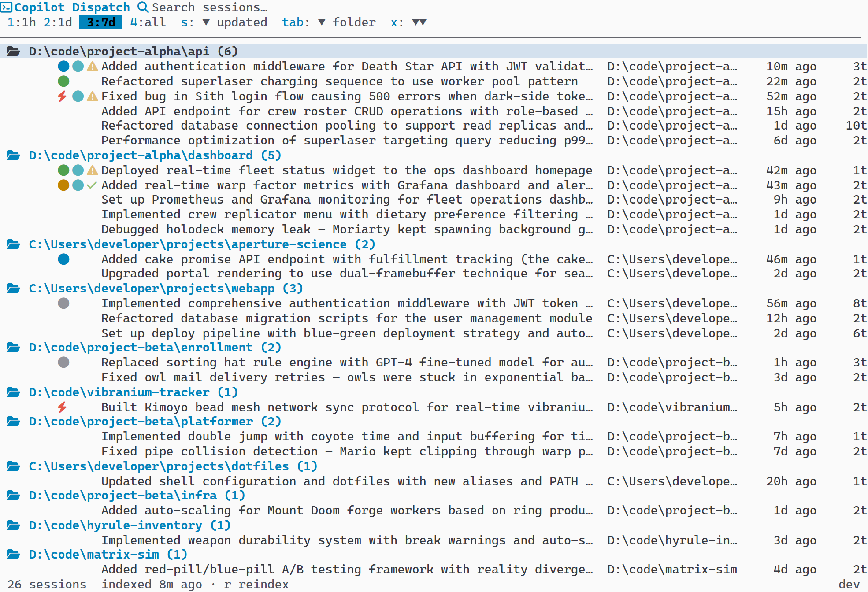868x592 pixels.
Task: Click green dot on superlaser charging row
Action: pyautogui.click(x=63, y=81)
